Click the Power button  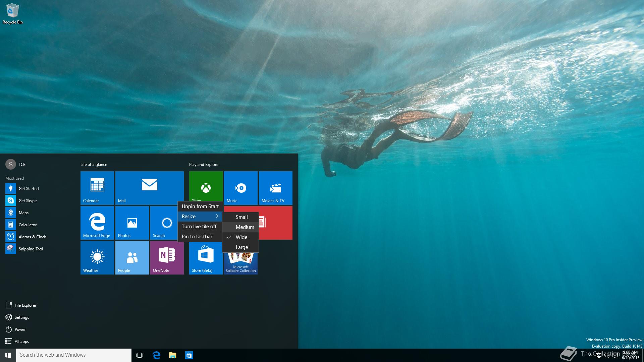click(16, 329)
